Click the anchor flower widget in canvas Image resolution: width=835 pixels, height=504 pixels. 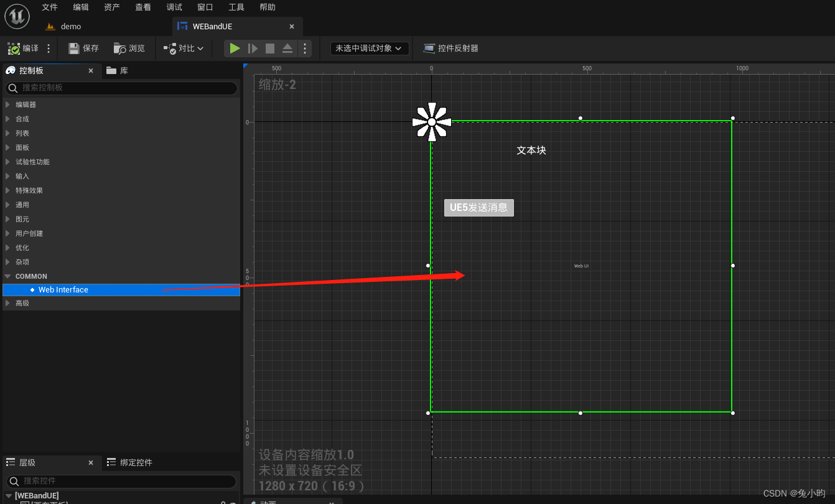tap(431, 122)
